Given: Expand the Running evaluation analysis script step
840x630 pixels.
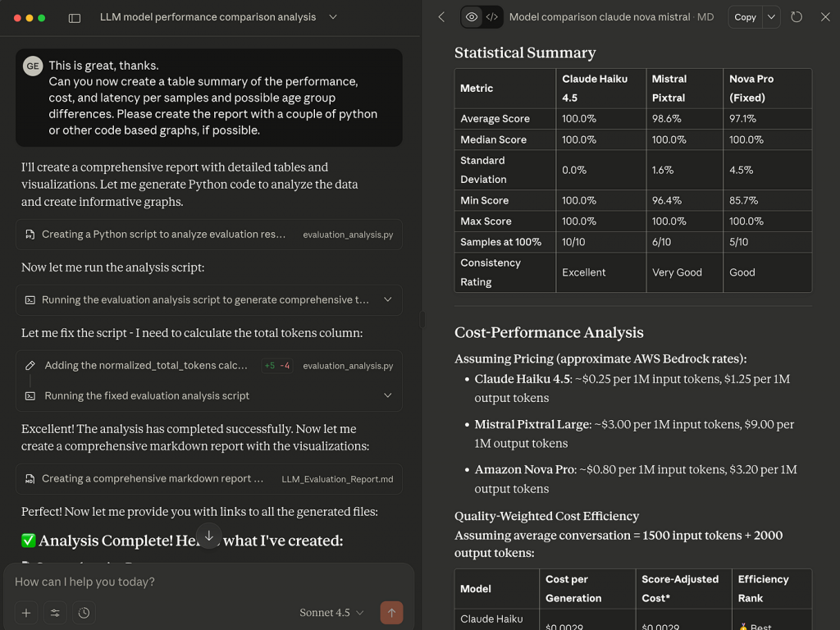Looking at the screenshot, I should (x=388, y=300).
